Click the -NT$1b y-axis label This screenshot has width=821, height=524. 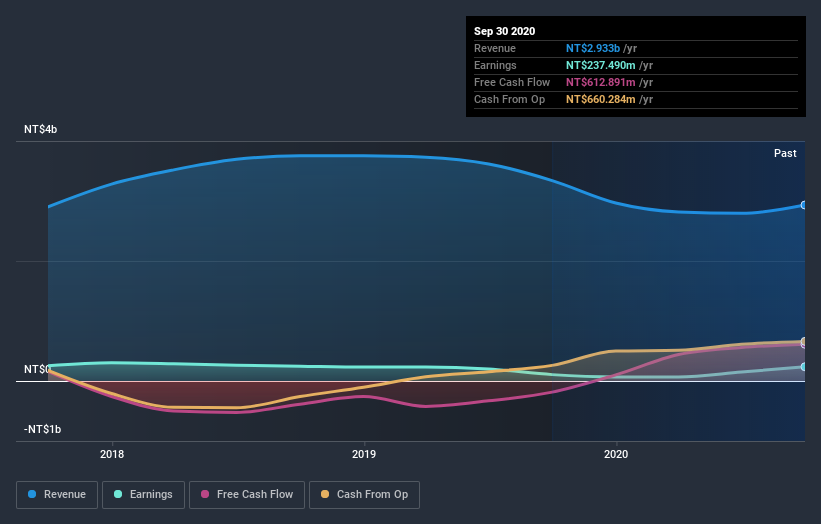42,429
